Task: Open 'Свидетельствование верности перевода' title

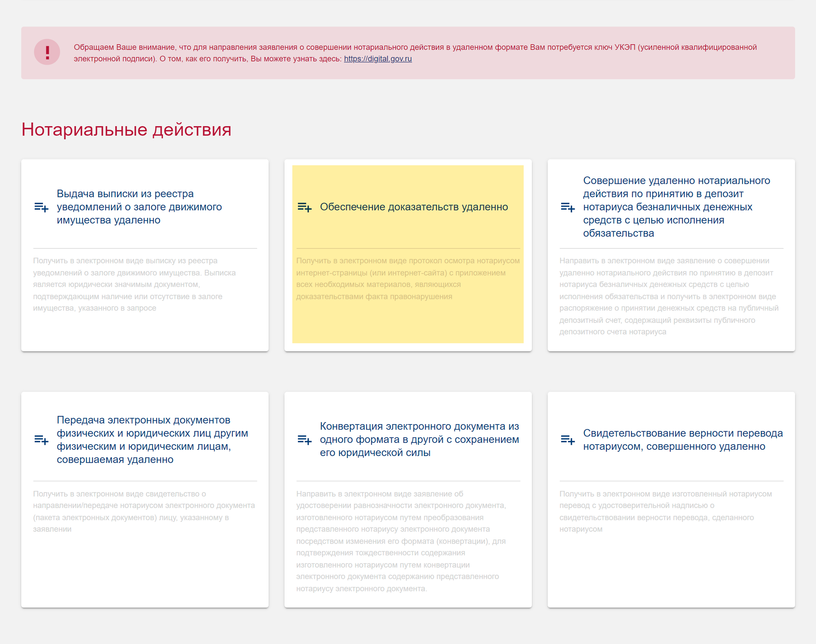Action: click(x=682, y=440)
